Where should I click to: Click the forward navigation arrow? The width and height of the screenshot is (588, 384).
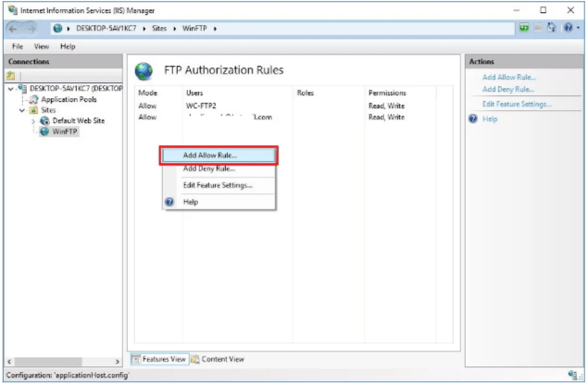coord(31,29)
